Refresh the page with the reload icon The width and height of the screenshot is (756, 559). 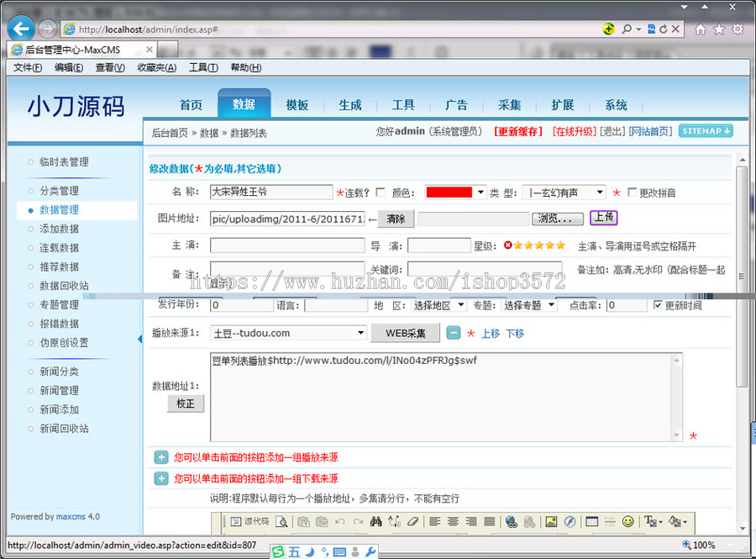[x=664, y=29]
